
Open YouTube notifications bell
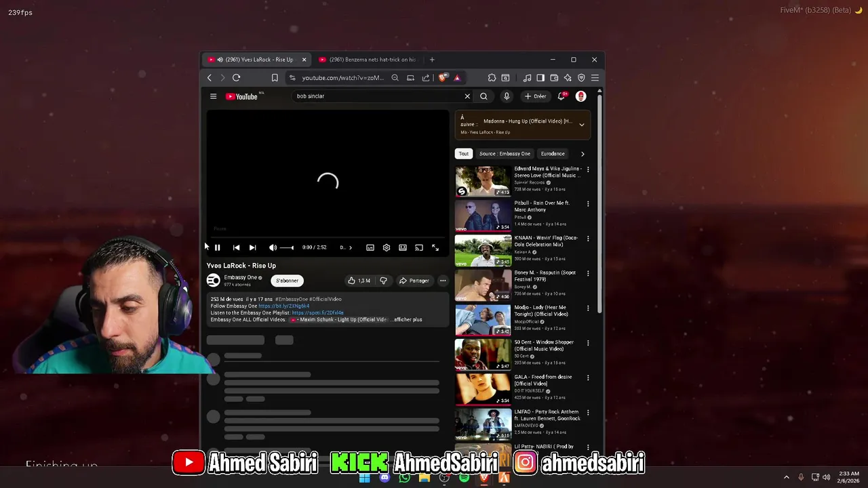[561, 96]
